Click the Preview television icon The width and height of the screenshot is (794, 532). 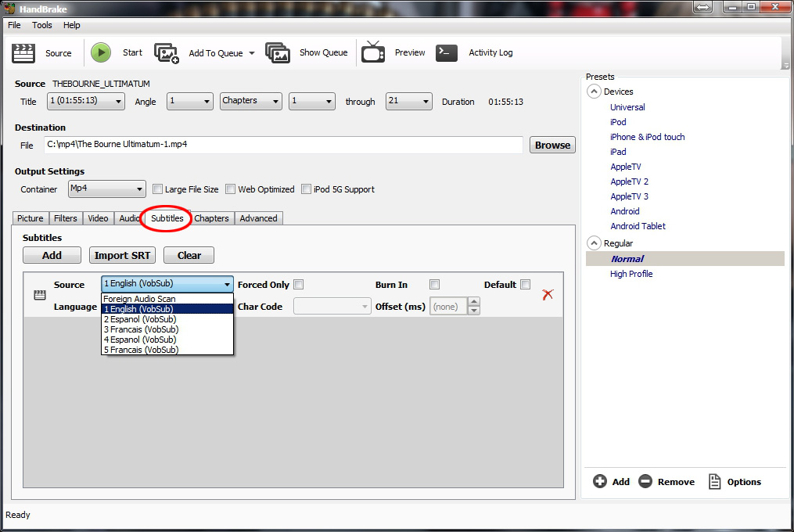[373, 52]
